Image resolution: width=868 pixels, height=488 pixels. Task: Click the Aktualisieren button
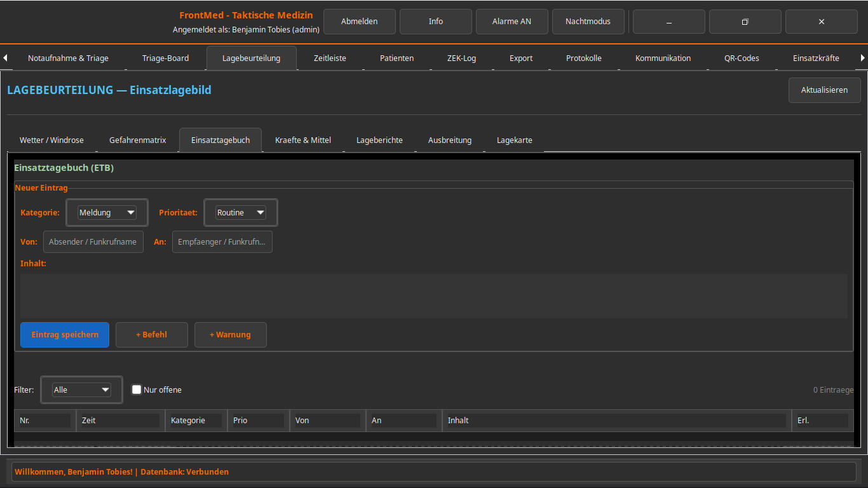click(824, 90)
